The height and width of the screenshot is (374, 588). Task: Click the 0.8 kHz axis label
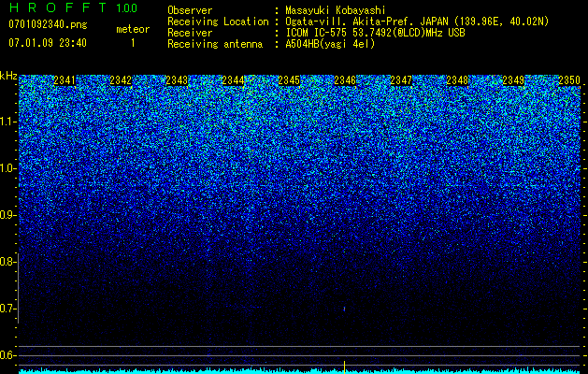point(7,262)
